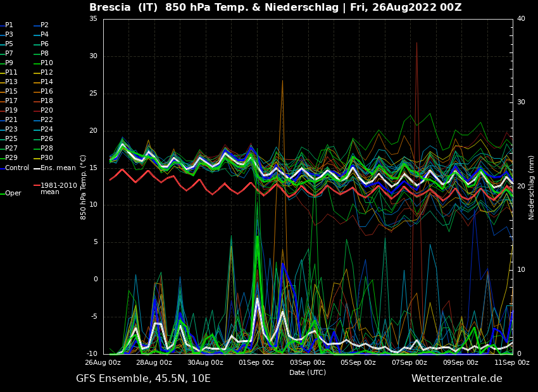Click the Oper legend entry

point(13,193)
